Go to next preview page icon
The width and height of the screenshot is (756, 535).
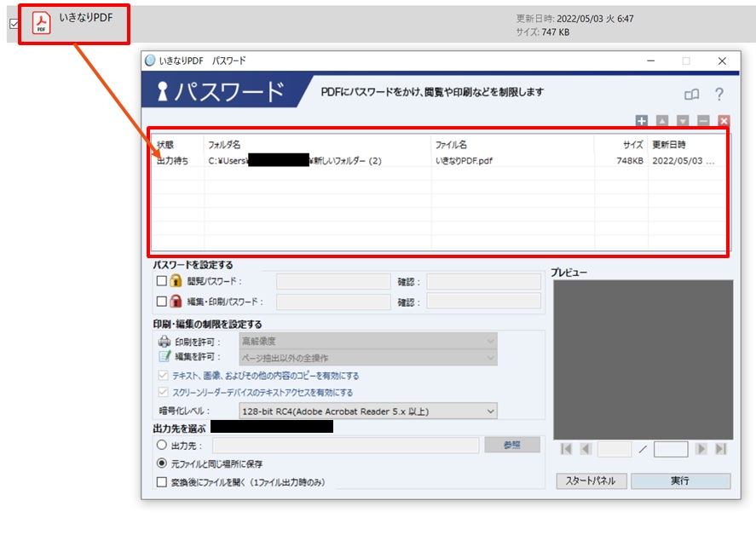pos(701,449)
